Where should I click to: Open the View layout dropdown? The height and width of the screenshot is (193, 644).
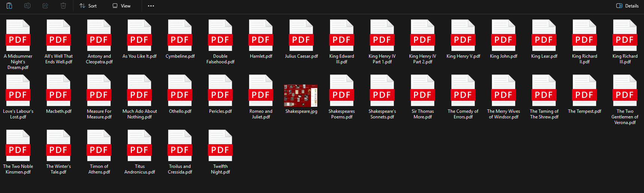coord(122,6)
